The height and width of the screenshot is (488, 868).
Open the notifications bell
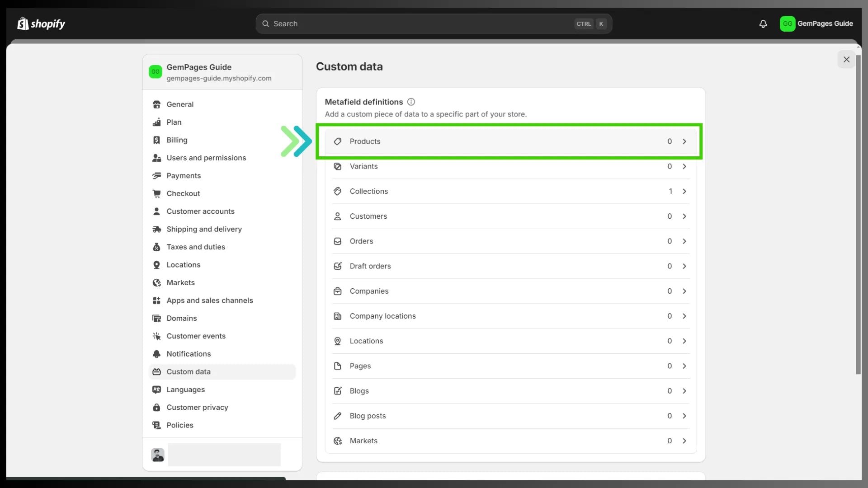tap(763, 23)
